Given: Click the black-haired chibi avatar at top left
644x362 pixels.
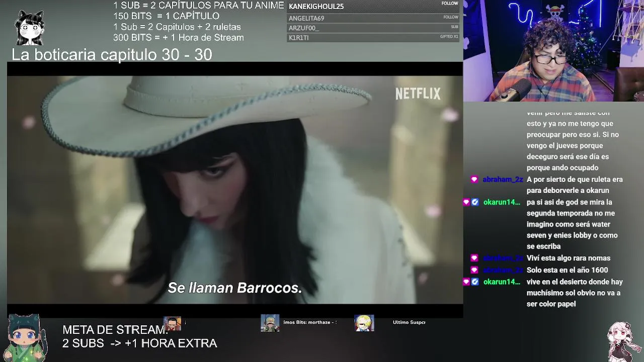Looking at the screenshot, I should tap(30, 27).
